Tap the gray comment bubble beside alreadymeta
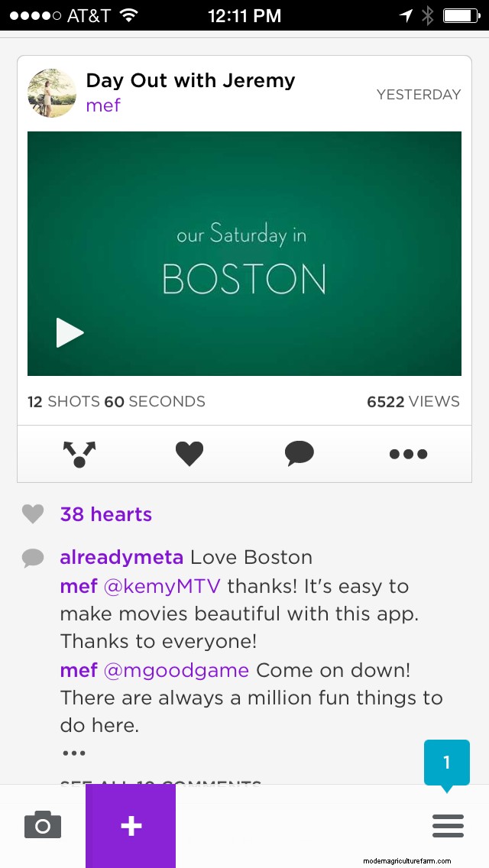Viewport: 489px width, 868px height. coord(33,558)
